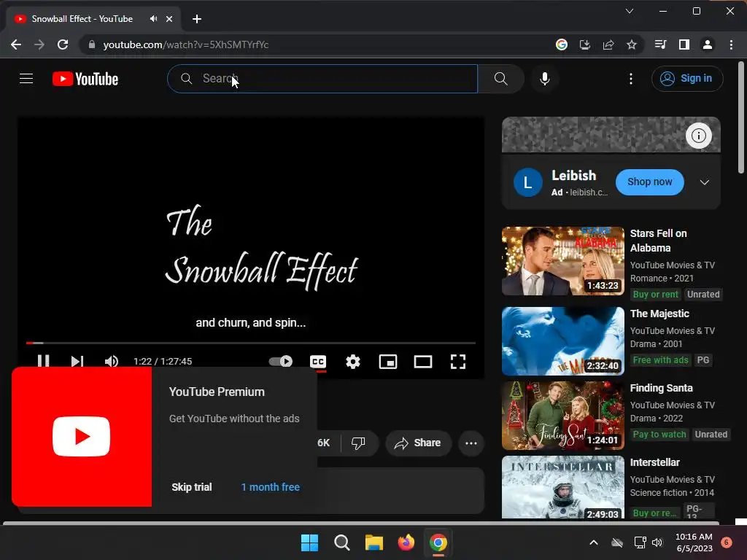Viewport: 747px width, 560px height.
Task: Open Finding Santa movie thumbnail
Action: [x=562, y=415]
